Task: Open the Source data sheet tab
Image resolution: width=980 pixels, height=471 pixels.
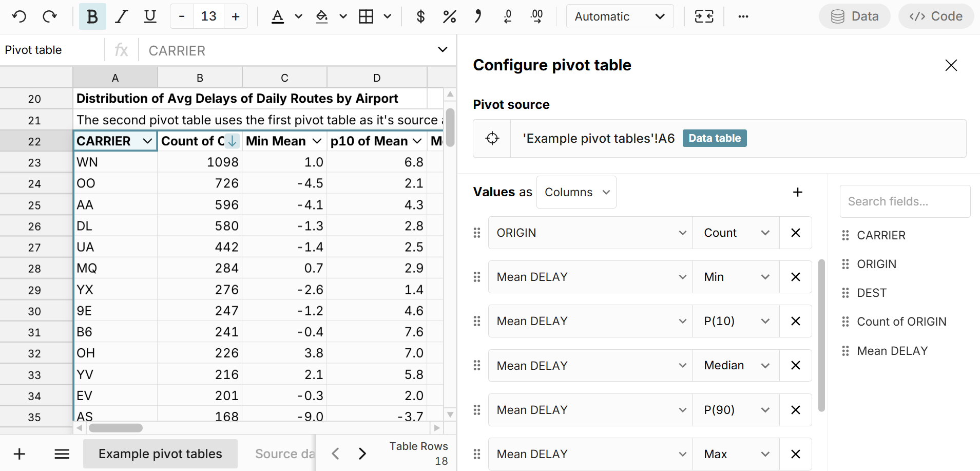Action: 284,454
